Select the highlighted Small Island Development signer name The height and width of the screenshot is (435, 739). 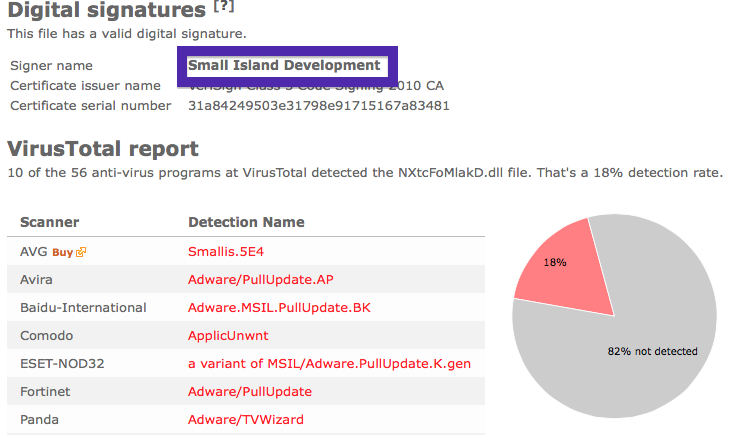click(x=284, y=65)
